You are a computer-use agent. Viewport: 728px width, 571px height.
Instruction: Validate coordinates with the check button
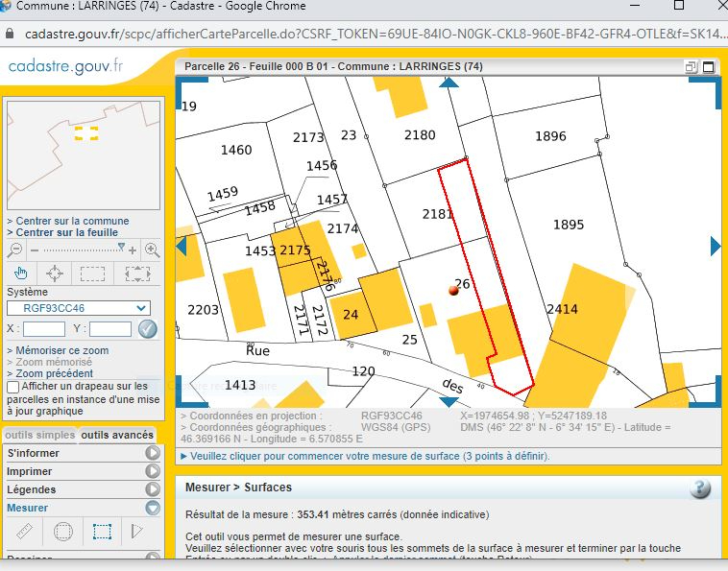(x=148, y=329)
